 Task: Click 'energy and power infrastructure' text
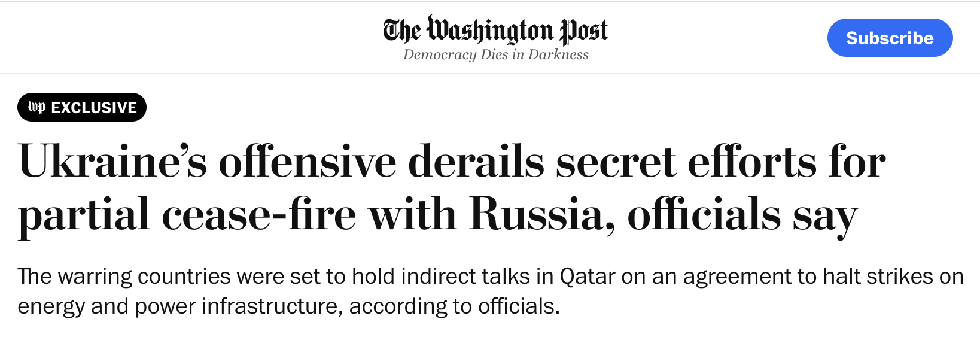coord(180,306)
